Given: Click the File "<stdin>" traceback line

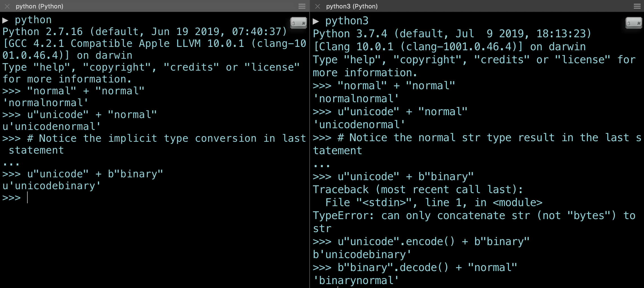Looking at the screenshot, I should 433,203.
